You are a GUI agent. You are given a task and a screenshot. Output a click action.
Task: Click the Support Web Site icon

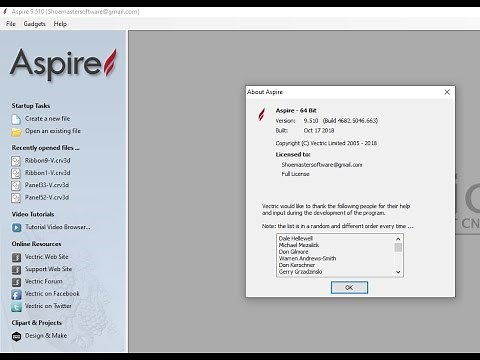[16, 270]
